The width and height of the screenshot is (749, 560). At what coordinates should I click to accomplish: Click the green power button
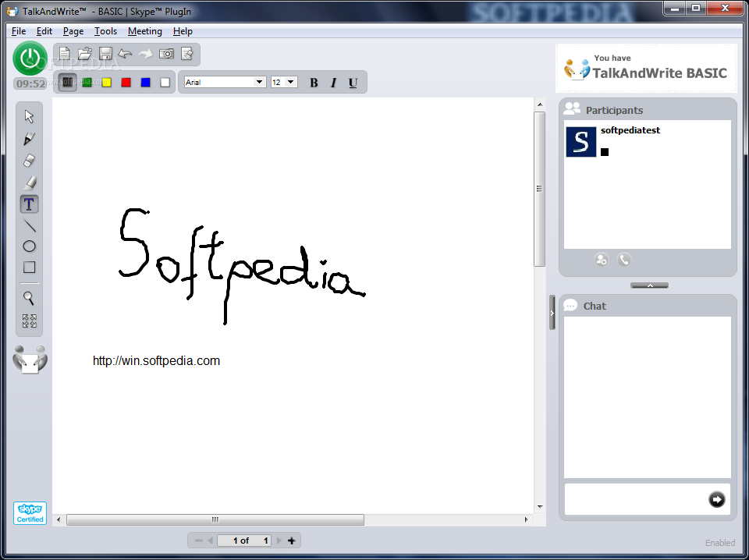tap(30, 58)
